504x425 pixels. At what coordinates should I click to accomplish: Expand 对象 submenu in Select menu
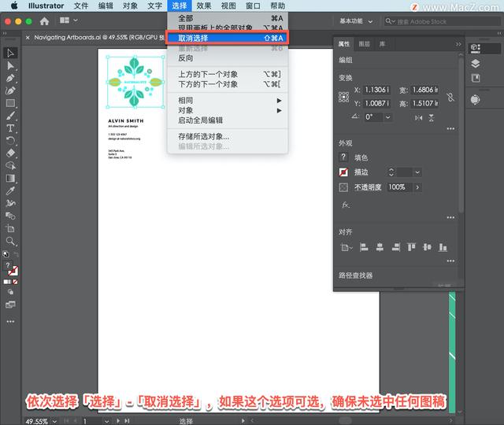pyautogui.click(x=229, y=110)
